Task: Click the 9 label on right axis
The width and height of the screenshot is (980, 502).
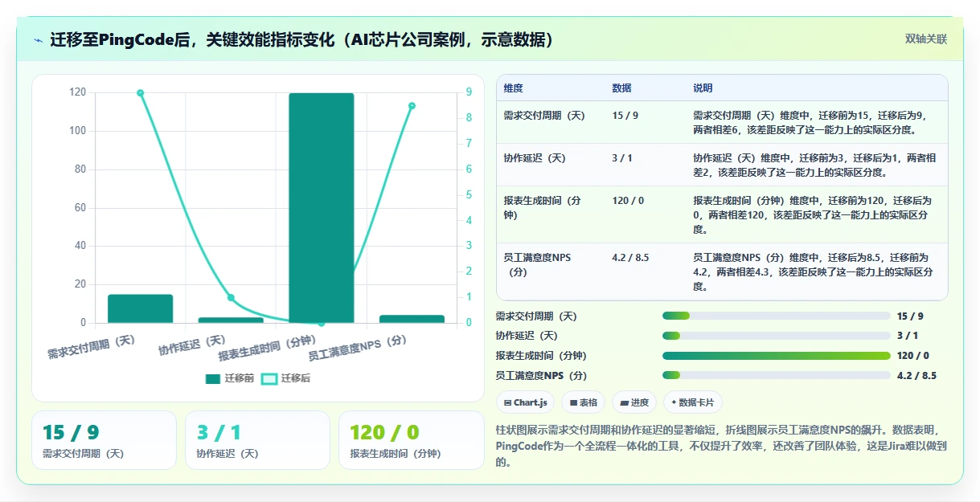Action: (x=469, y=92)
